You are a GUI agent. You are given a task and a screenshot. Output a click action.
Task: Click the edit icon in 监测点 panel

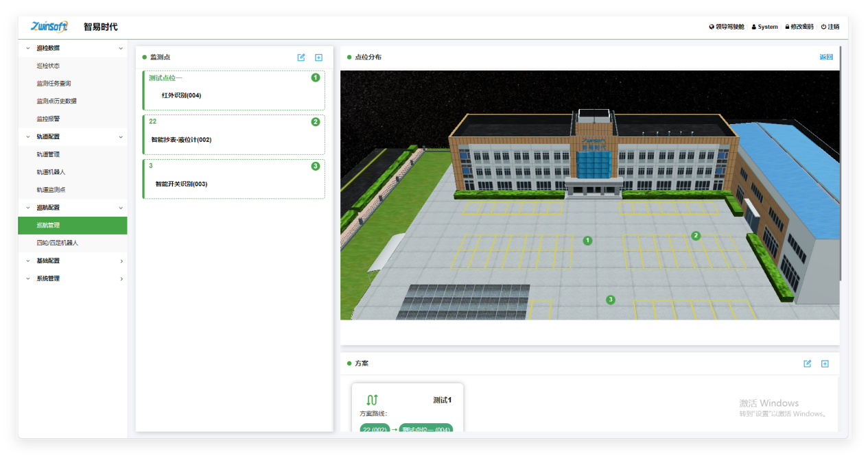click(x=301, y=58)
